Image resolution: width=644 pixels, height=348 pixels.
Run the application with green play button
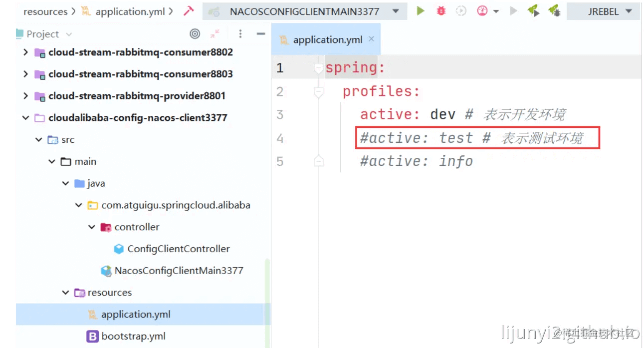pyautogui.click(x=421, y=11)
